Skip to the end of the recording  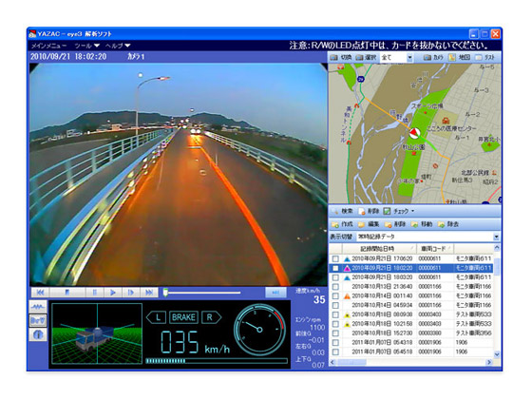[x=149, y=293]
